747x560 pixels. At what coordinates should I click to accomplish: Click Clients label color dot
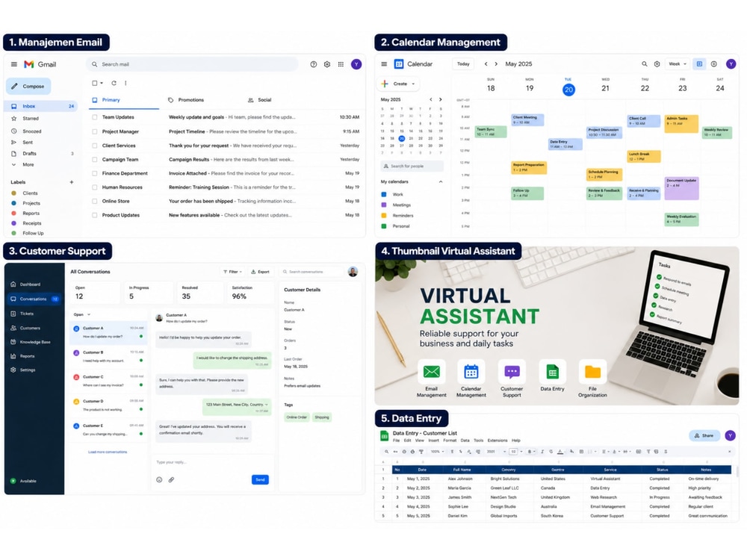pos(13,193)
